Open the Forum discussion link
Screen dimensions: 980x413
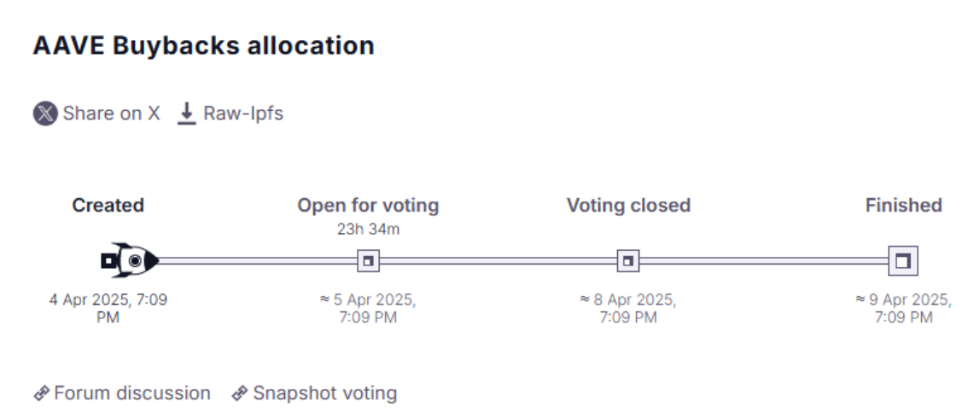(x=122, y=393)
